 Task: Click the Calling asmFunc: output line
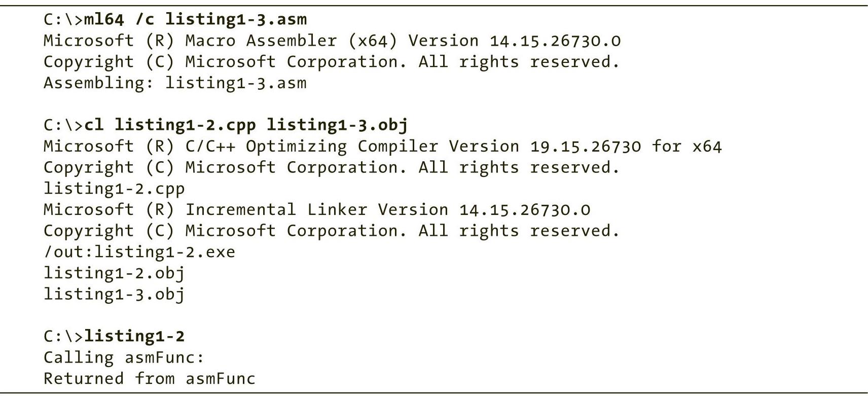tap(124, 357)
